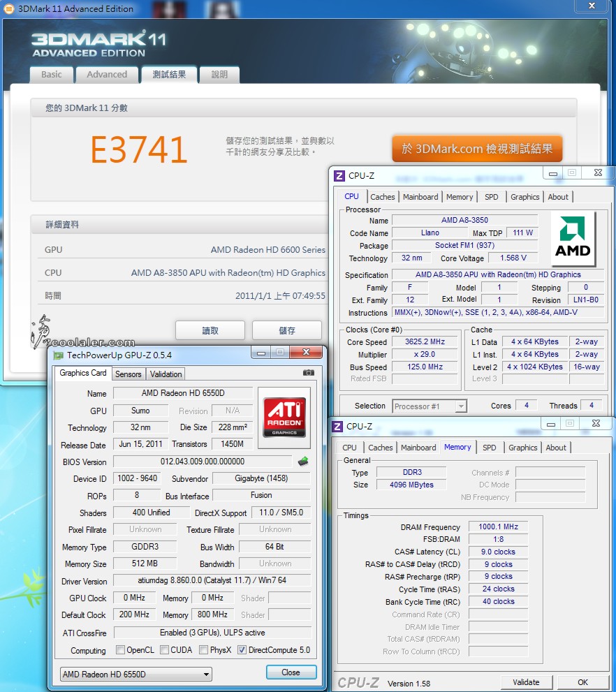Click the OK button in CPU-Z

coord(583,682)
